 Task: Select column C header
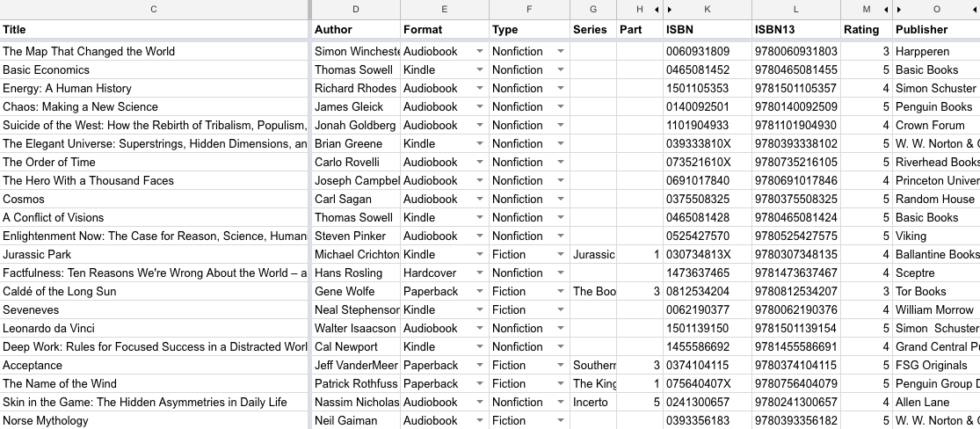point(154,10)
